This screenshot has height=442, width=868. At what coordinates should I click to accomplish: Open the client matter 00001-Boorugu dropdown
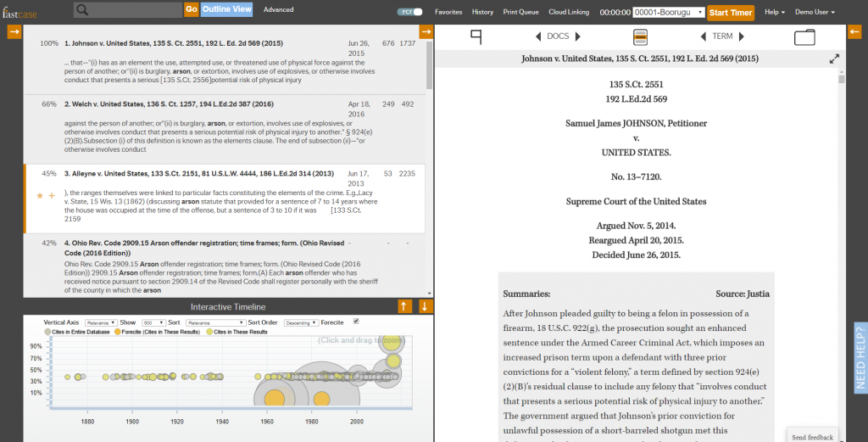pyautogui.click(x=668, y=12)
